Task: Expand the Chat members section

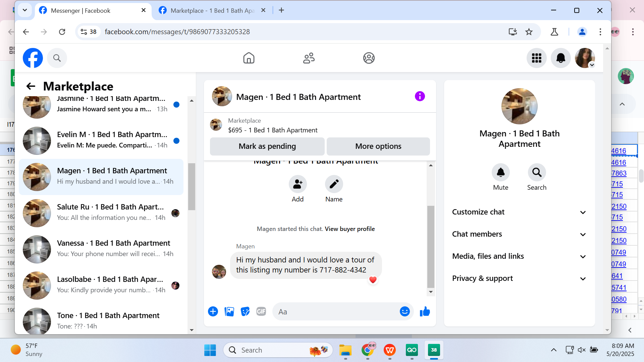Action: pyautogui.click(x=519, y=234)
